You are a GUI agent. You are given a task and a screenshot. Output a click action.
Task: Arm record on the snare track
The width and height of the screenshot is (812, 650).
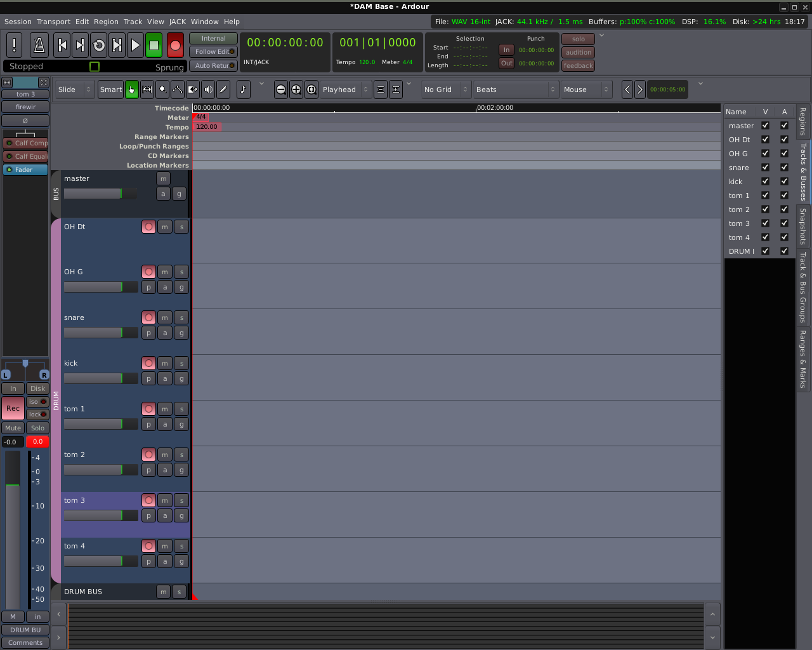[x=148, y=317]
